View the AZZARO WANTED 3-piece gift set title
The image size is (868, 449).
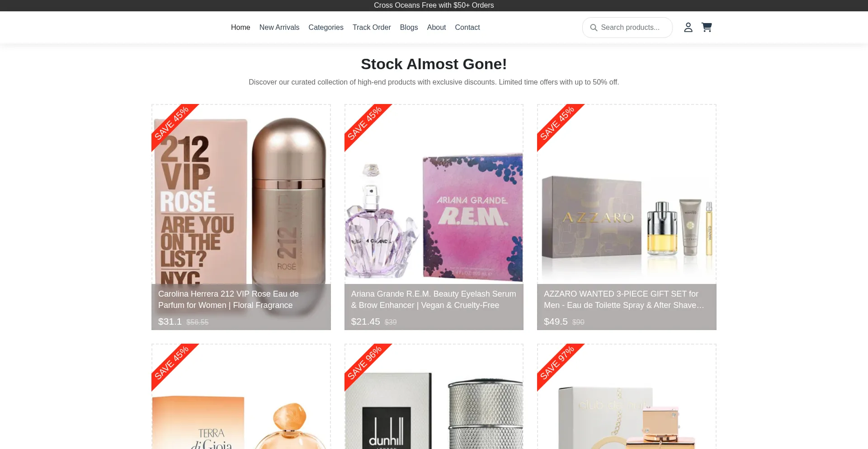(x=624, y=299)
